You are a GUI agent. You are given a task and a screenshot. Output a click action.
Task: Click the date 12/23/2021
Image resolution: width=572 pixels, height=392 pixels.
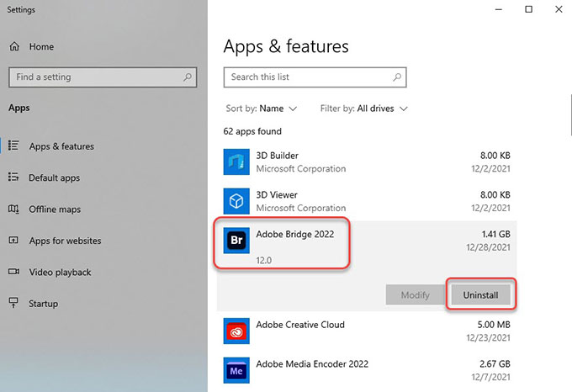488,337
